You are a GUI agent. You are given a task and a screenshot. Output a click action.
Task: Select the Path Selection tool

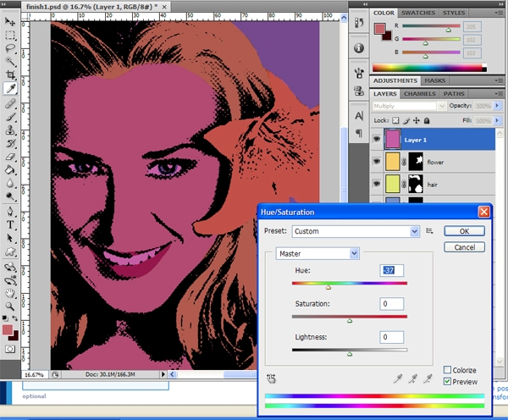click(10, 238)
